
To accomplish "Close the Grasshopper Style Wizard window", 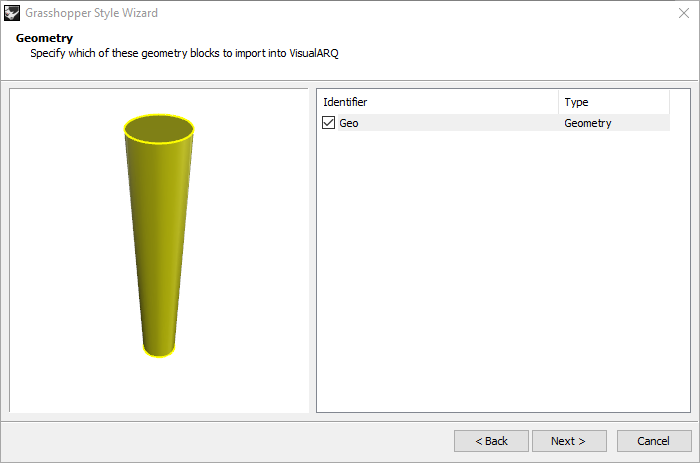I will 680,13.
